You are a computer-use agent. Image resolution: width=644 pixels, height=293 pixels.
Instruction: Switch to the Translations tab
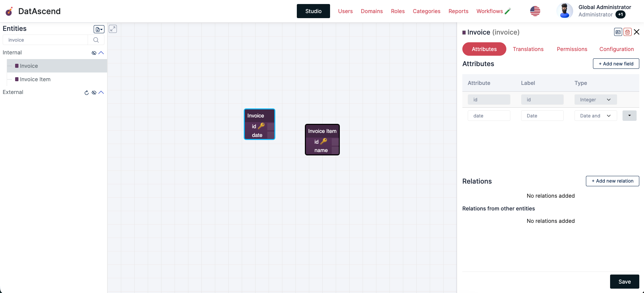(x=528, y=49)
